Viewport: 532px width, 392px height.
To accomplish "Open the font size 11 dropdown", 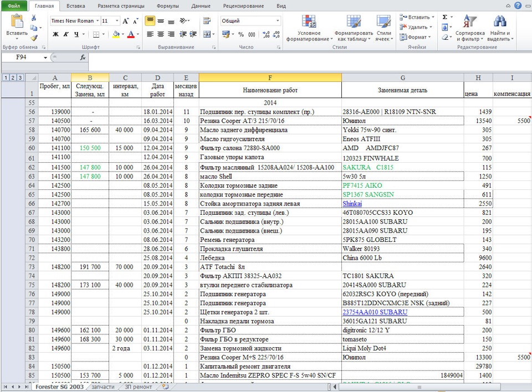I will click(117, 21).
